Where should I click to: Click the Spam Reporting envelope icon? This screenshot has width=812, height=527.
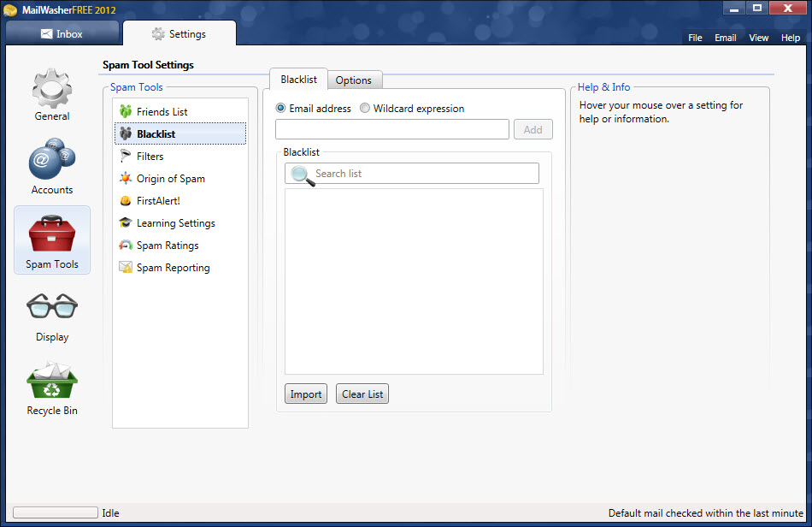(x=126, y=267)
